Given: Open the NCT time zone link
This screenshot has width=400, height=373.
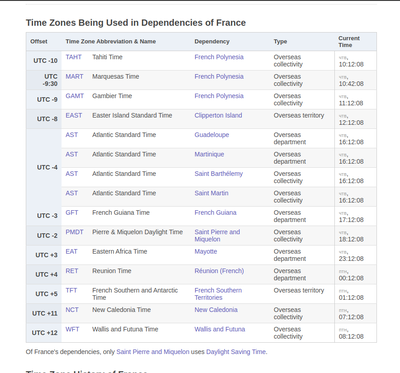Looking at the screenshot, I should [72, 310].
